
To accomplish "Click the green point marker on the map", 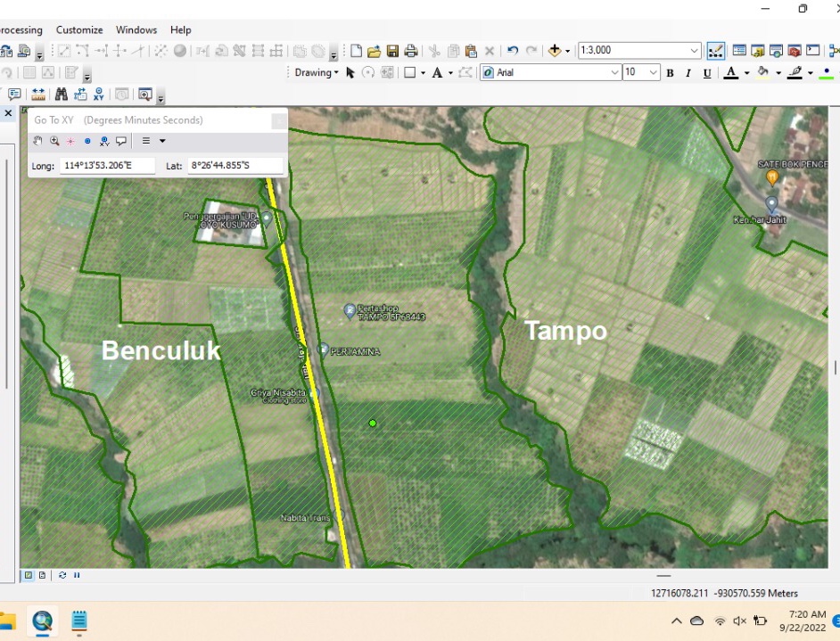I will pyautogui.click(x=373, y=423).
